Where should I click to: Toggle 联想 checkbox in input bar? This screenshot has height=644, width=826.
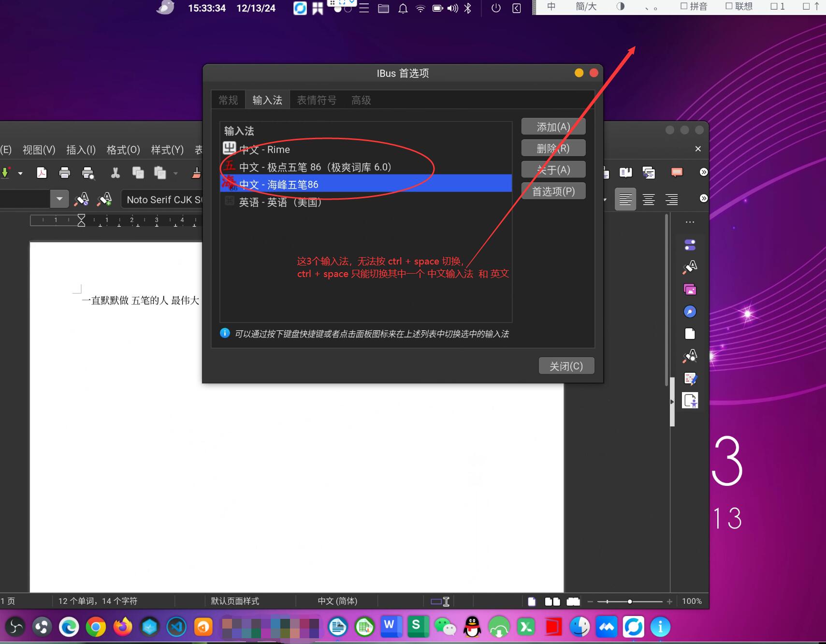pos(739,6)
